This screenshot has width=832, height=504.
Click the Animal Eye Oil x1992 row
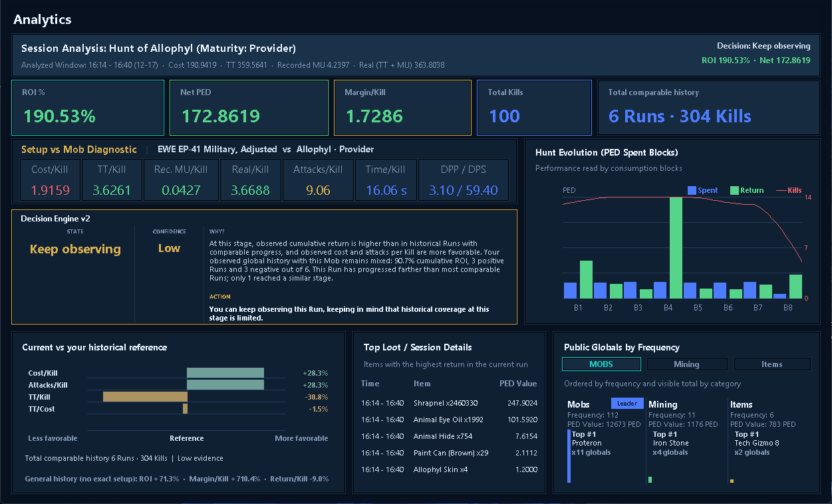[449, 420]
